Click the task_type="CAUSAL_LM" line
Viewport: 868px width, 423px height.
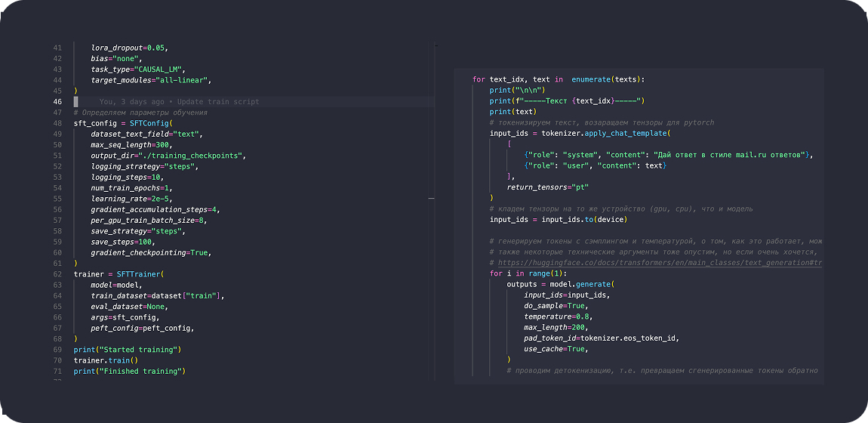pyautogui.click(x=138, y=69)
